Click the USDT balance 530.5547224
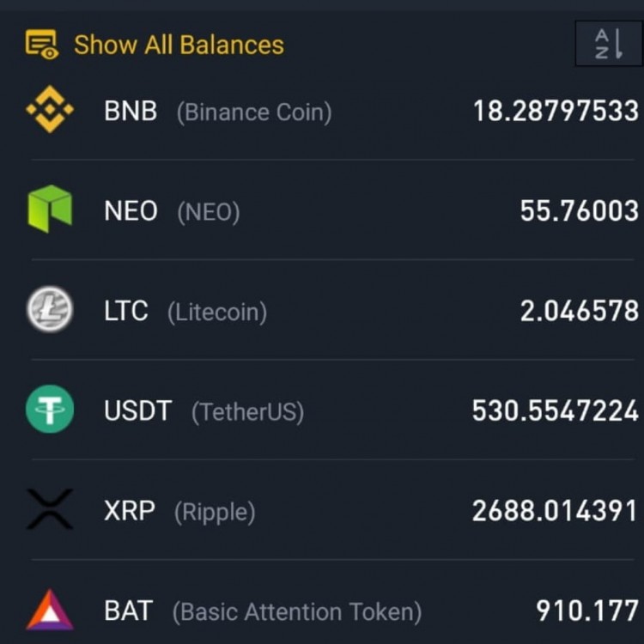The height and width of the screenshot is (644, 644). pos(556,410)
